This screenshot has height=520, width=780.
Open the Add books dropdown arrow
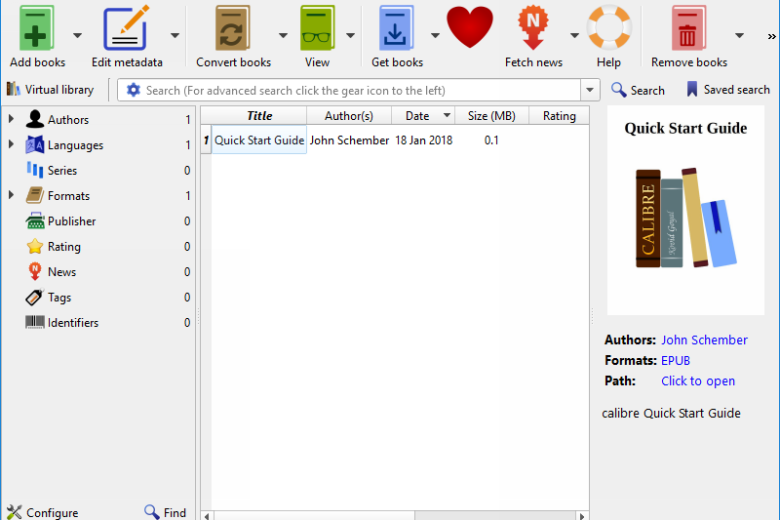pyautogui.click(x=77, y=35)
